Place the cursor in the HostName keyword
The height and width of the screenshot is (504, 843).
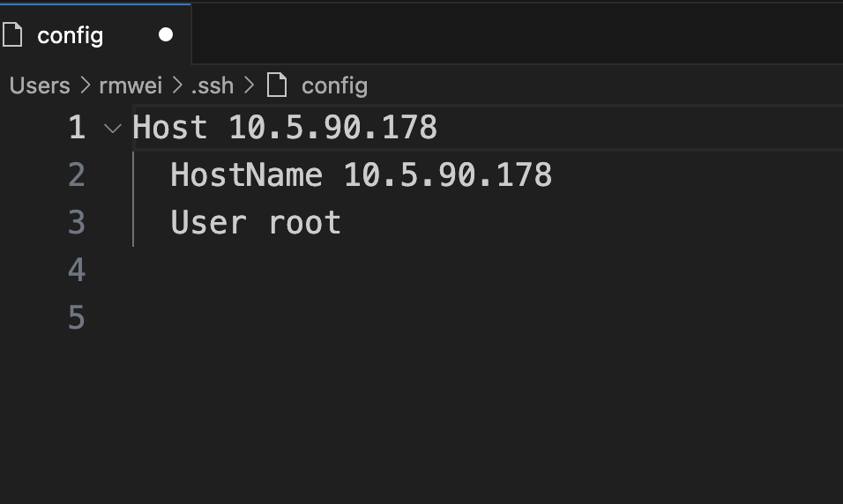(x=246, y=175)
